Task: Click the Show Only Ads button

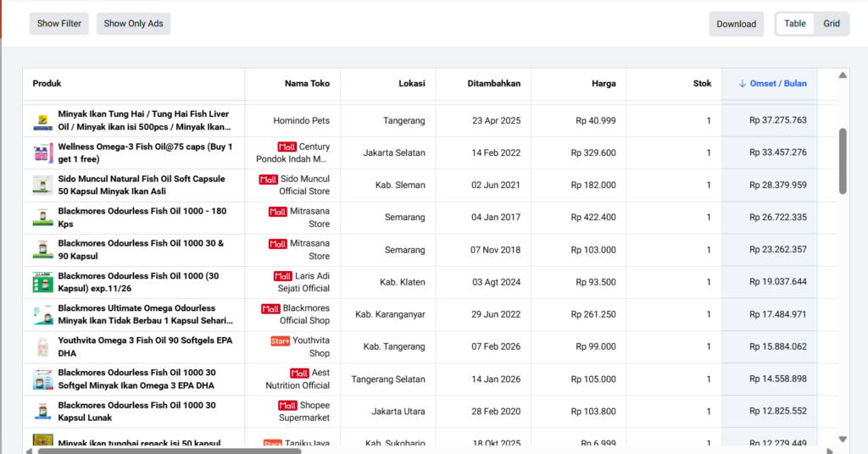Action: point(133,24)
